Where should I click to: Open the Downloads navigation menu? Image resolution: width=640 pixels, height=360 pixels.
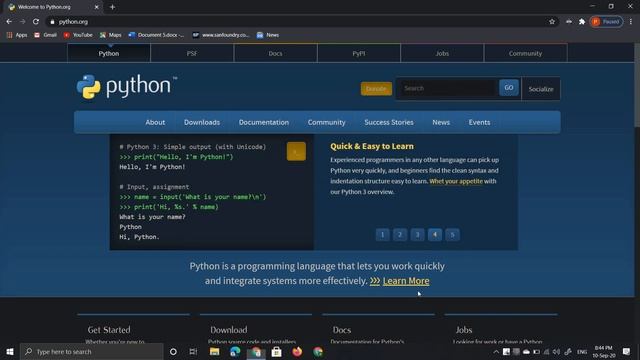click(202, 122)
